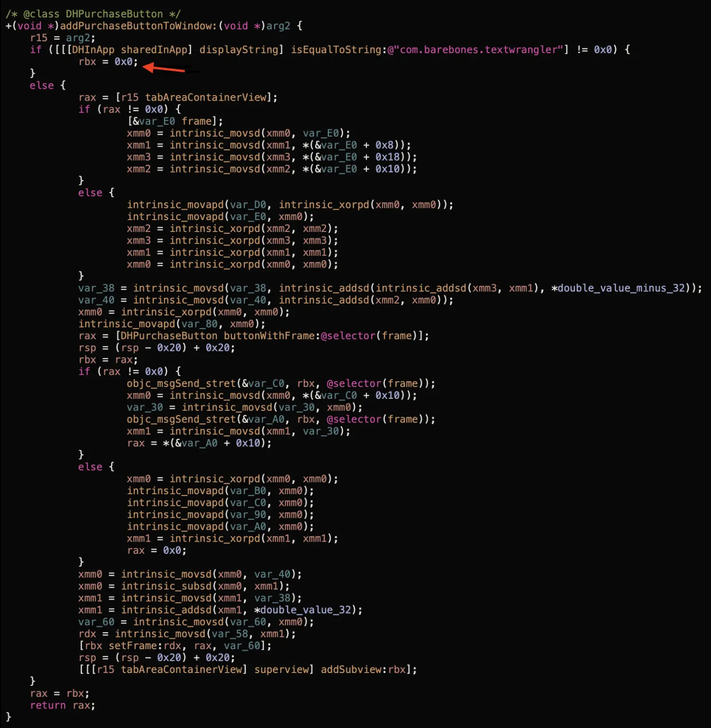Screen dimensions: 711x728
Task: Click 'intrinsic_movapd(var_90, xmm0);' line
Action: (220, 514)
